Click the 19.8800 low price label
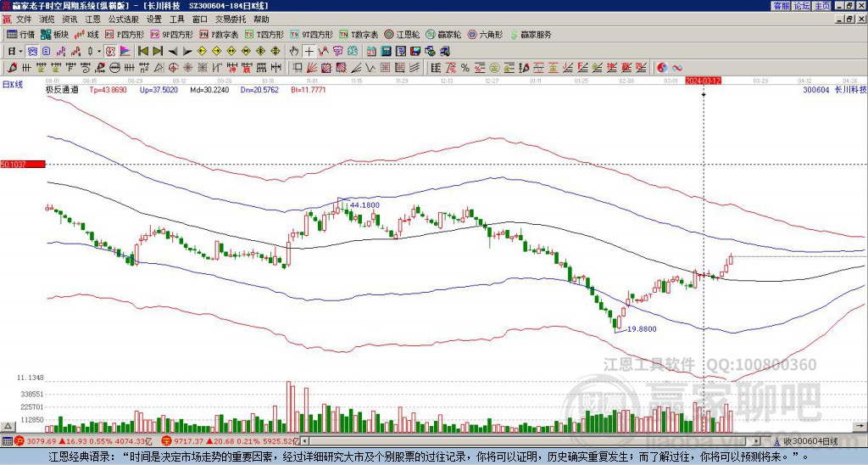Screen dimensions: 868x465 click(x=642, y=329)
